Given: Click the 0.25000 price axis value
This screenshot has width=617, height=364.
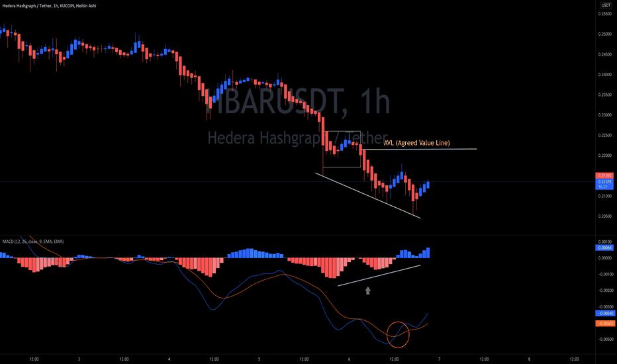Looking at the screenshot, I should tap(605, 34).
